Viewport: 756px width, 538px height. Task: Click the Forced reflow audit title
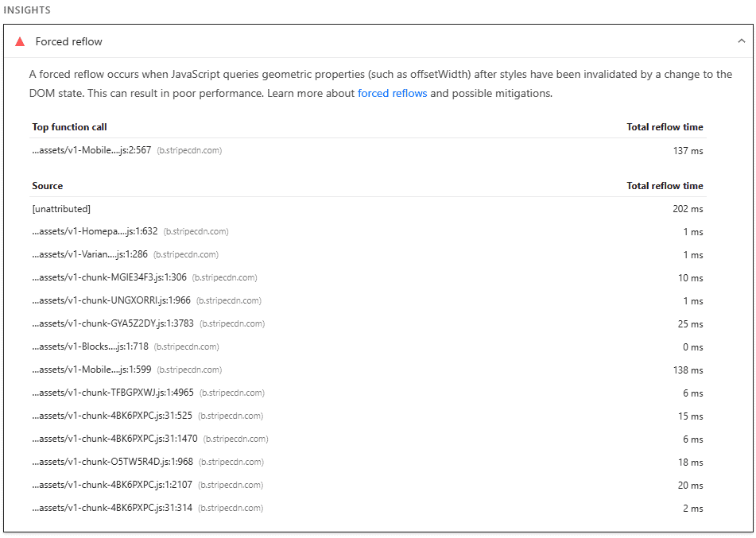click(x=69, y=41)
